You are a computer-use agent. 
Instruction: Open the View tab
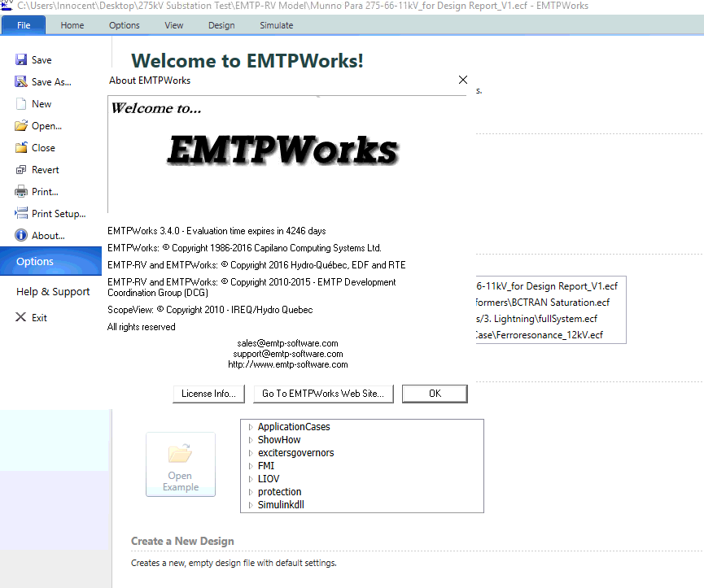[x=173, y=25]
